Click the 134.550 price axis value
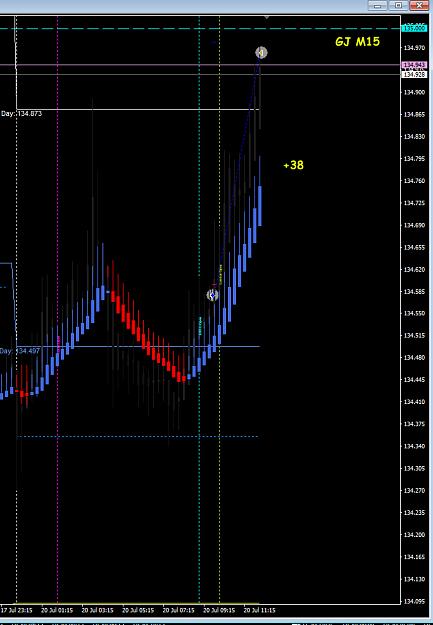 (414, 314)
